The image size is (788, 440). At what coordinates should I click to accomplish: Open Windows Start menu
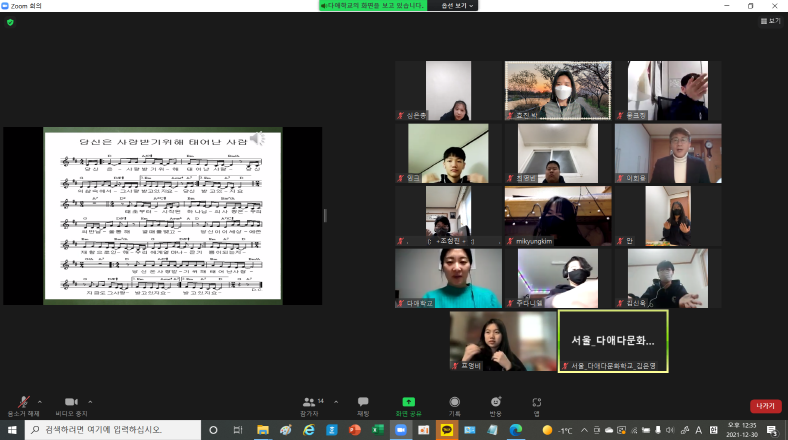[12, 430]
